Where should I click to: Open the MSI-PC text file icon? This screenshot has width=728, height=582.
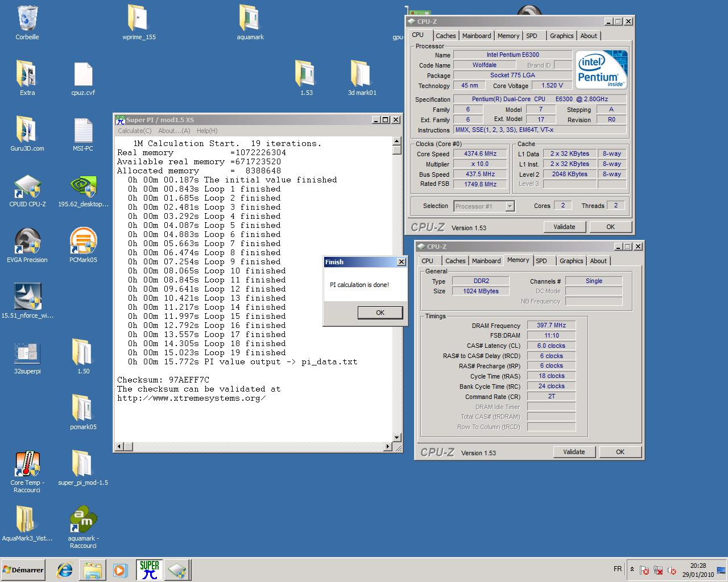(x=83, y=130)
